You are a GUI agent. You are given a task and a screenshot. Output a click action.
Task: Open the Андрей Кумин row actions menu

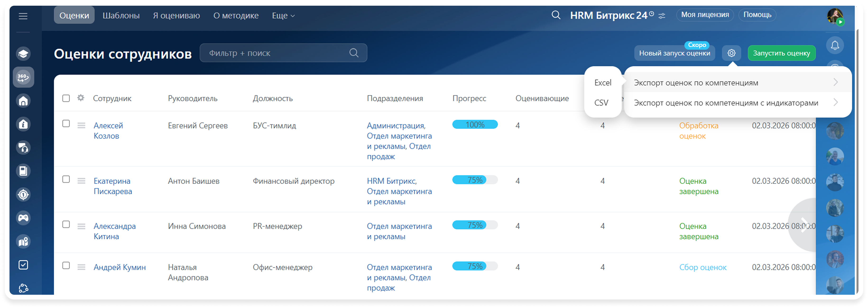[x=81, y=267]
